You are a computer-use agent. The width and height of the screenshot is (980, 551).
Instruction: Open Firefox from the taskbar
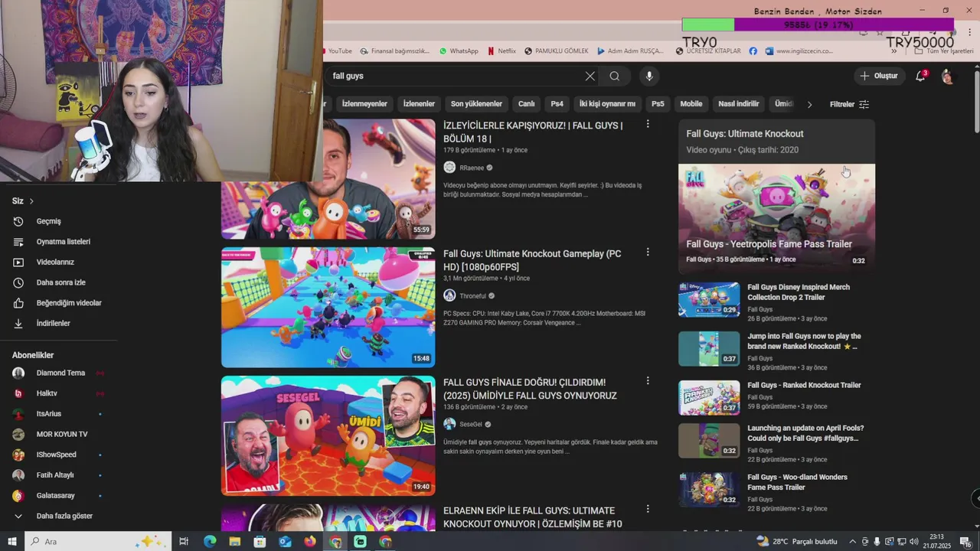coord(310,542)
